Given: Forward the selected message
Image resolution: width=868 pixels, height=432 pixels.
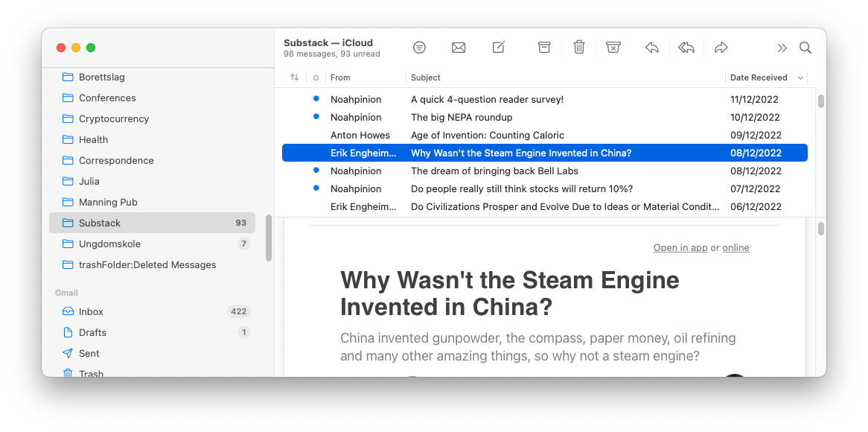Looking at the screenshot, I should click(721, 48).
